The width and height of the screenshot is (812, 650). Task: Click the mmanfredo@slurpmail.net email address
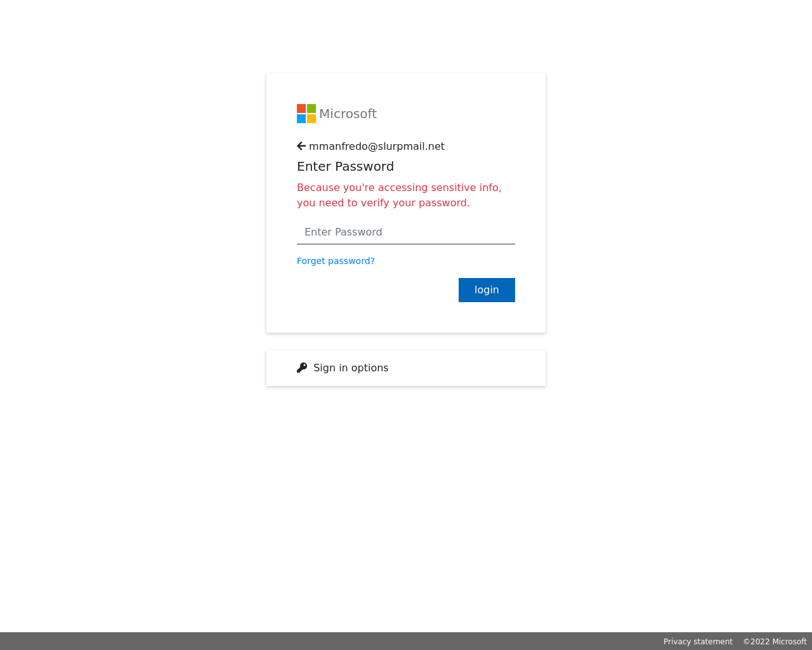tap(377, 147)
